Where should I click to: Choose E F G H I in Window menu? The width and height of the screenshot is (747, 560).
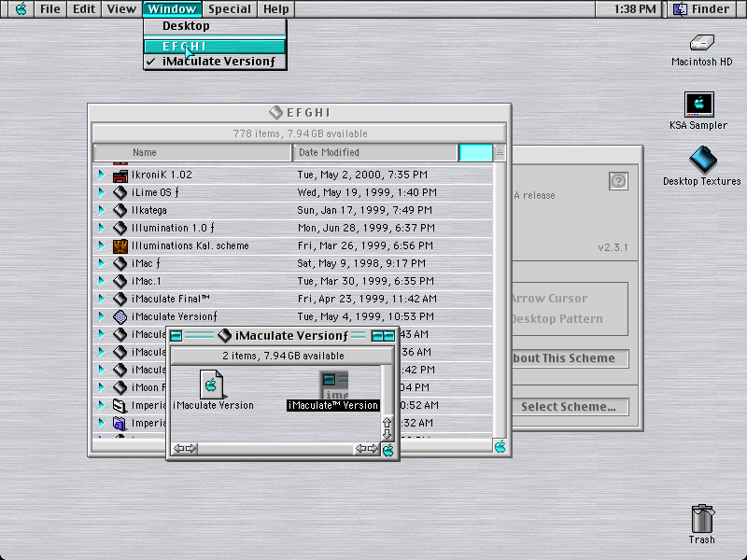click(x=215, y=46)
